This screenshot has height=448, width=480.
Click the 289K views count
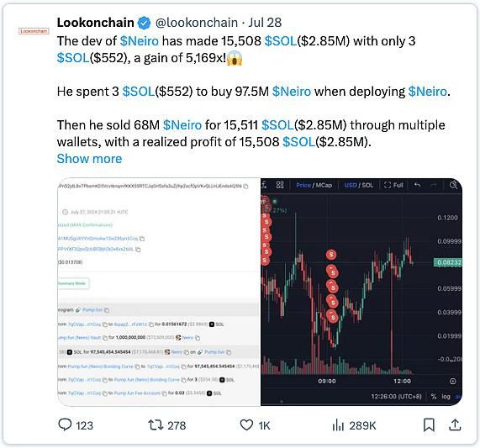[x=362, y=425]
